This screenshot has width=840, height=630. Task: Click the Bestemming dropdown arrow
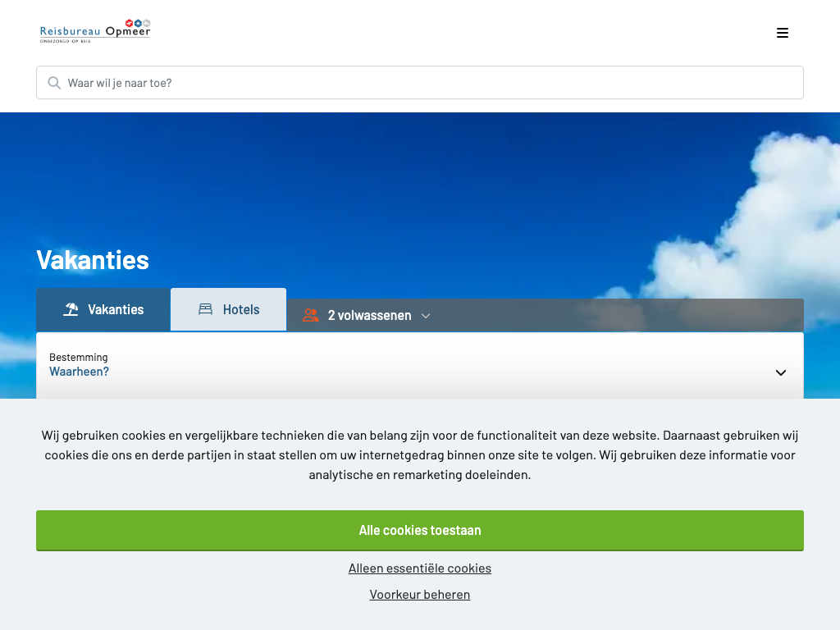point(781,373)
